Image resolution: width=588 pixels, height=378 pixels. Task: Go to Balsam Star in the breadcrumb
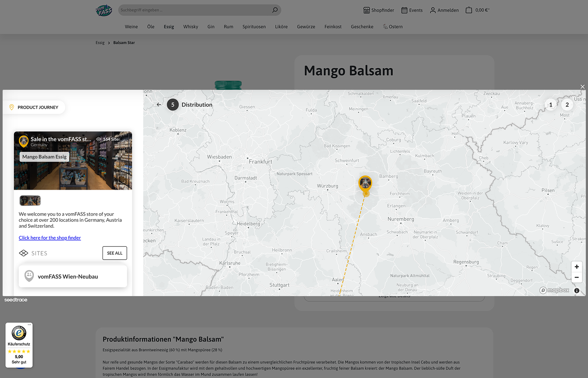124,43
